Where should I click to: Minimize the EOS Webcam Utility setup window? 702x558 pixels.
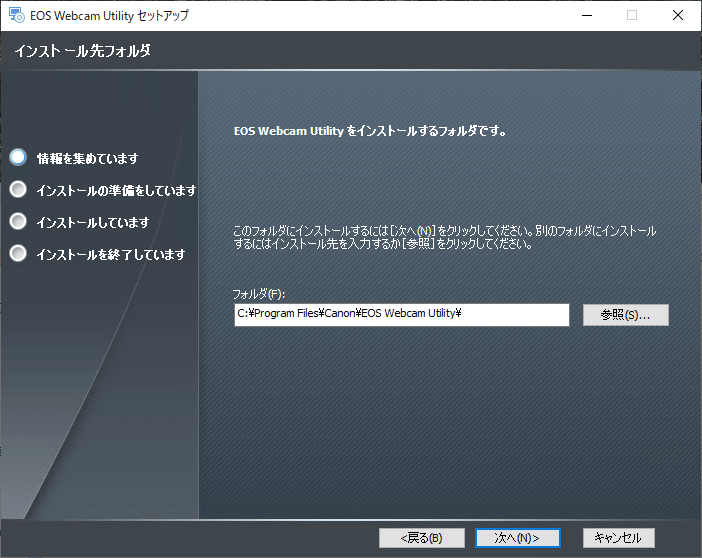coord(584,15)
